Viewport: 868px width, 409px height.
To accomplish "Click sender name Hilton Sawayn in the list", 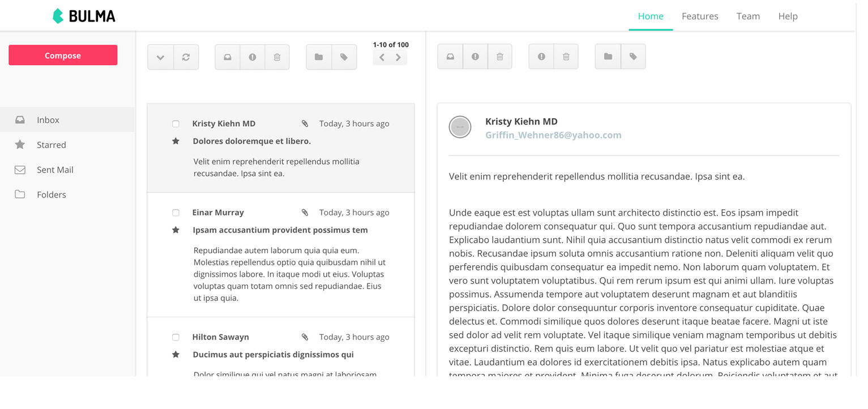I will (x=220, y=337).
